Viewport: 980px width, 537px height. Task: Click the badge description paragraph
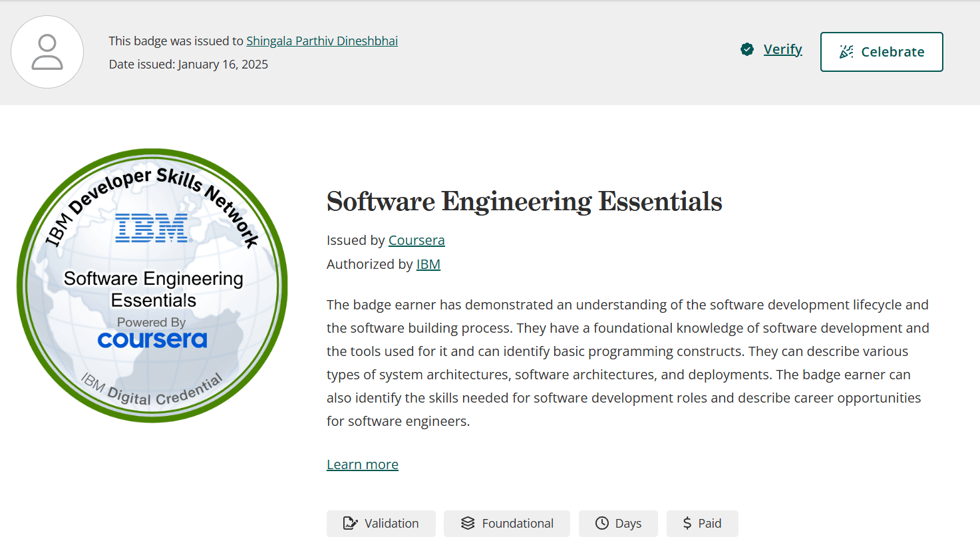pyautogui.click(x=628, y=363)
